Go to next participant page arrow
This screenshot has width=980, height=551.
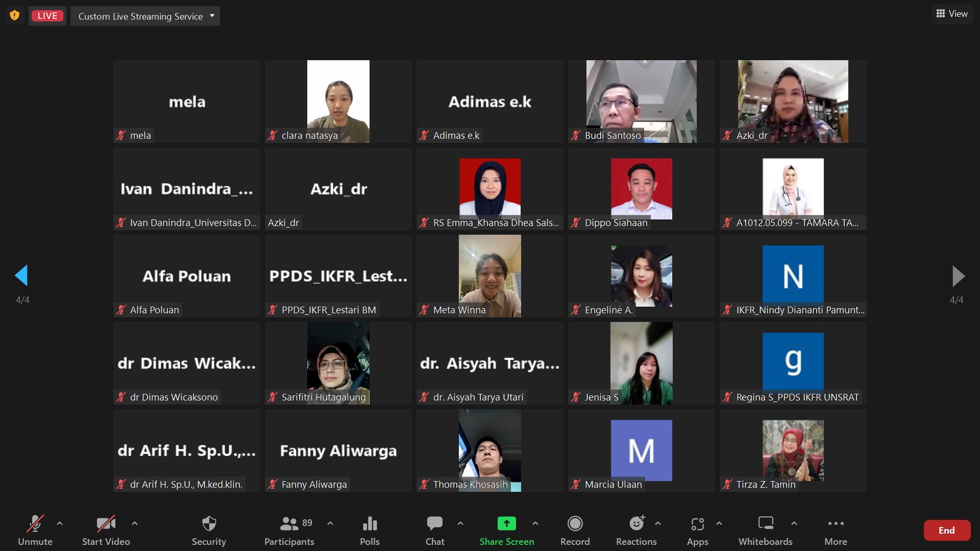[x=958, y=276]
